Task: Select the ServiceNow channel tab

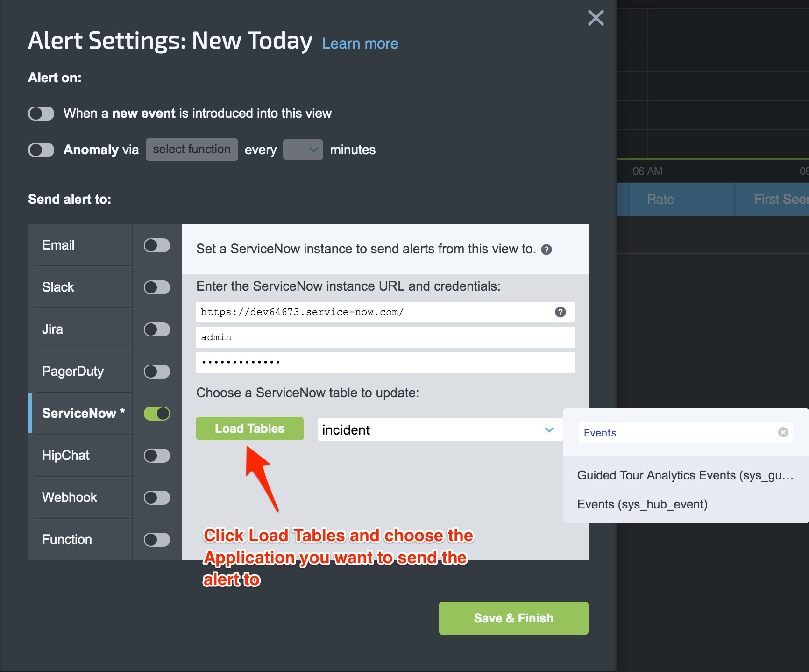Action: coord(80,413)
